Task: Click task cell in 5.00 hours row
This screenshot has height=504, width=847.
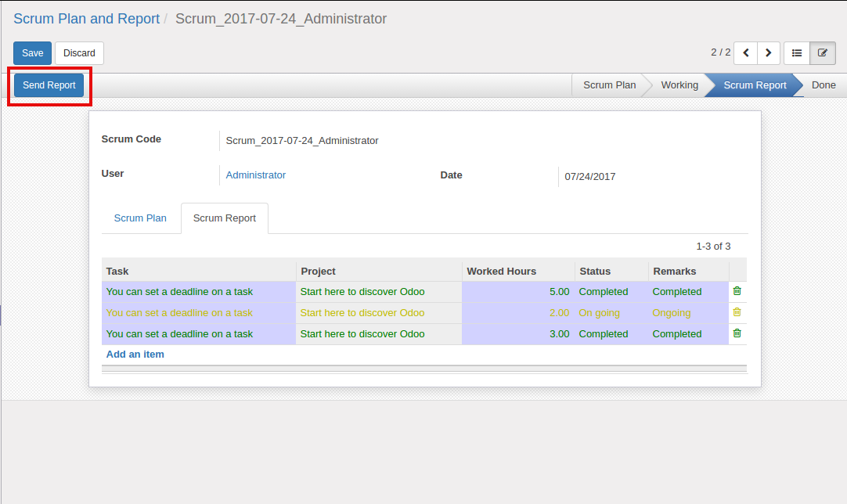Action: (x=199, y=292)
